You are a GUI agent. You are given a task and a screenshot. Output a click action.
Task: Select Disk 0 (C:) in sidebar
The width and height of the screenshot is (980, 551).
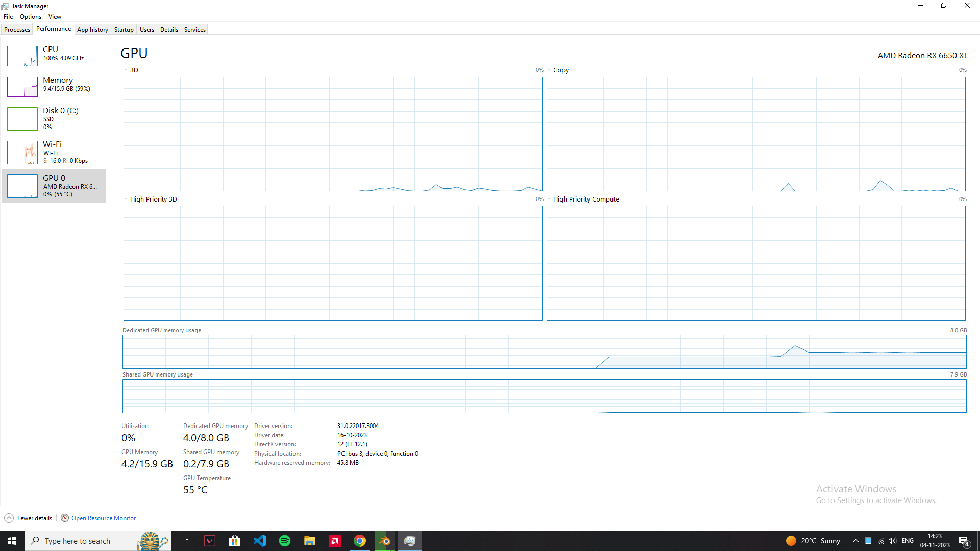coord(54,119)
